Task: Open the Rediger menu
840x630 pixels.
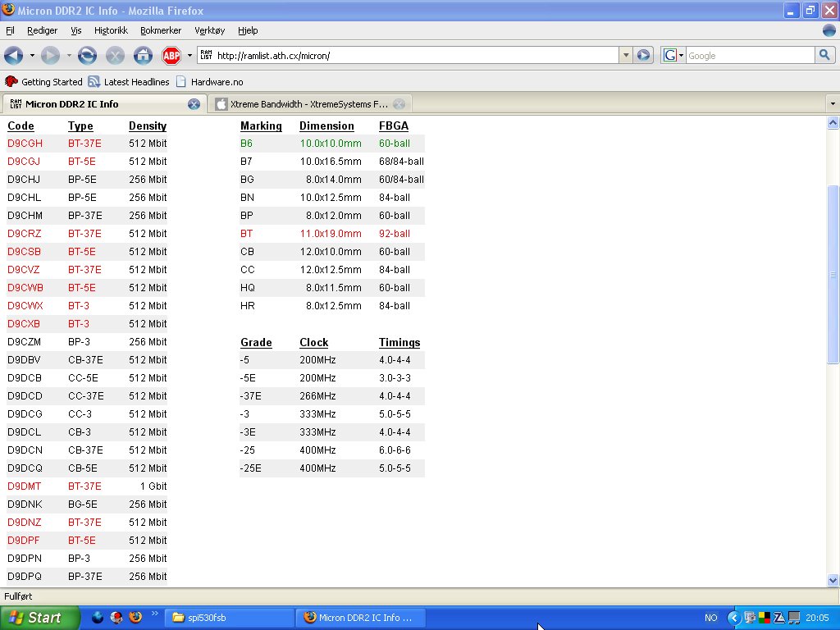Action: click(43, 30)
